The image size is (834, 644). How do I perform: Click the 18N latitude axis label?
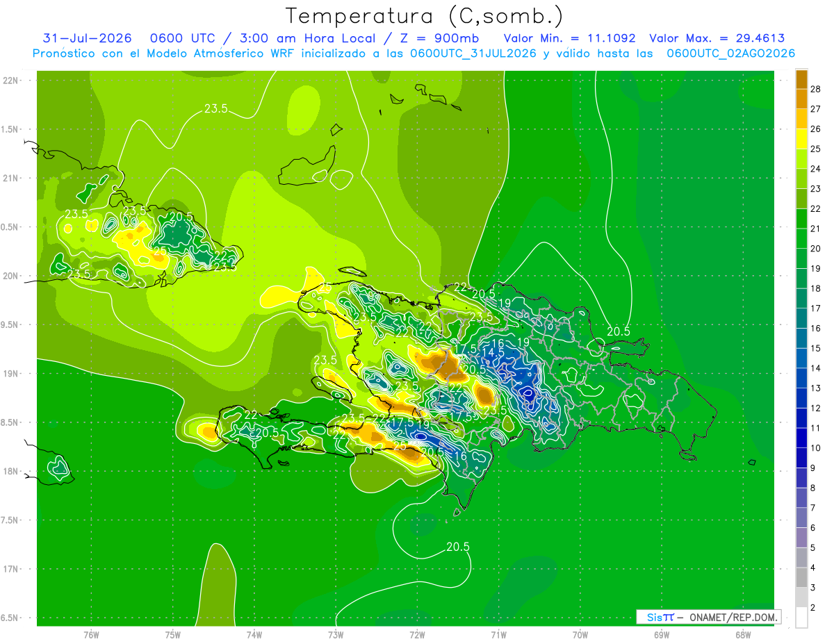tap(10, 471)
